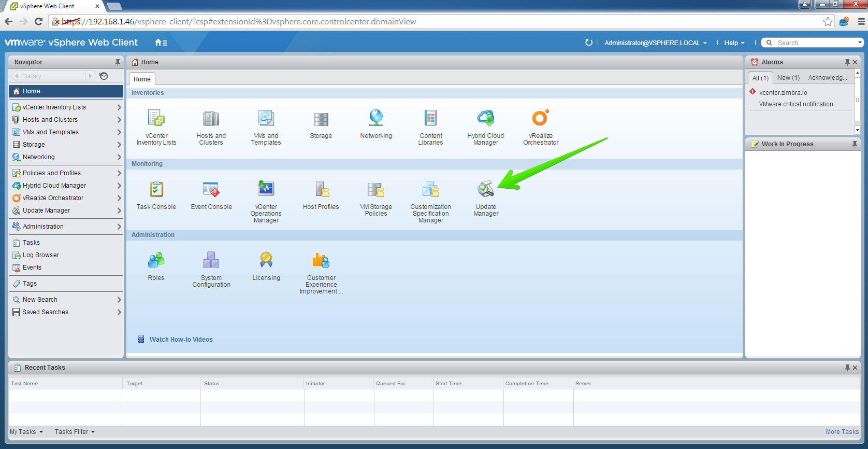The width and height of the screenshot is (868, 449).
Task: Open the vcenter.zimbra.io alarm entry
Action: coord(783,93)
